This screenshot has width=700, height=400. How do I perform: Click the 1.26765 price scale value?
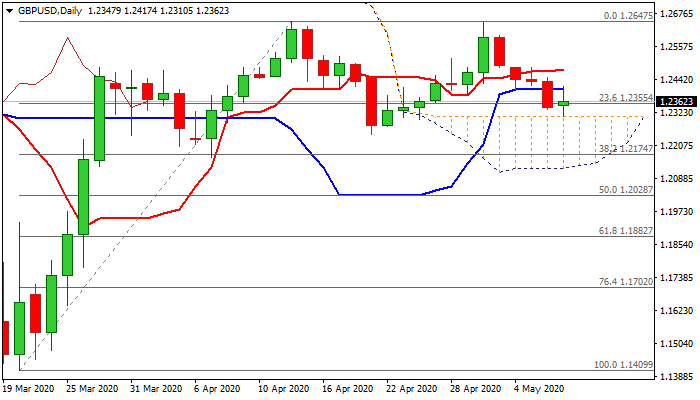[677, 14]
